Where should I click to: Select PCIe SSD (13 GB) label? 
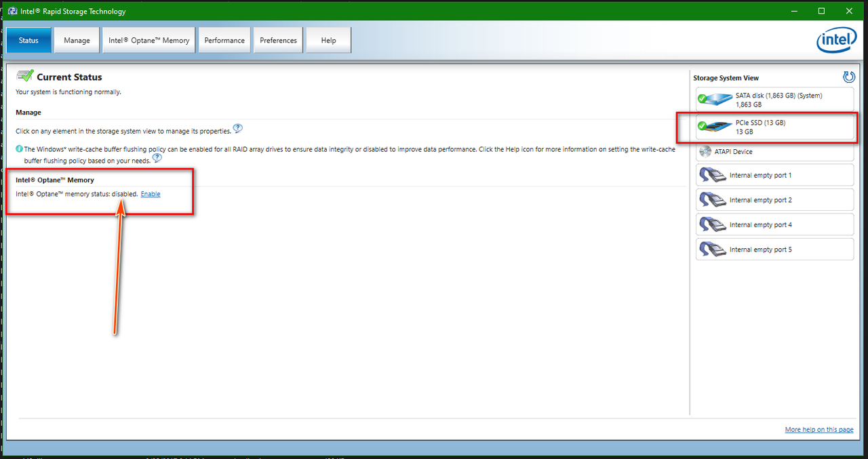point(760,123)
